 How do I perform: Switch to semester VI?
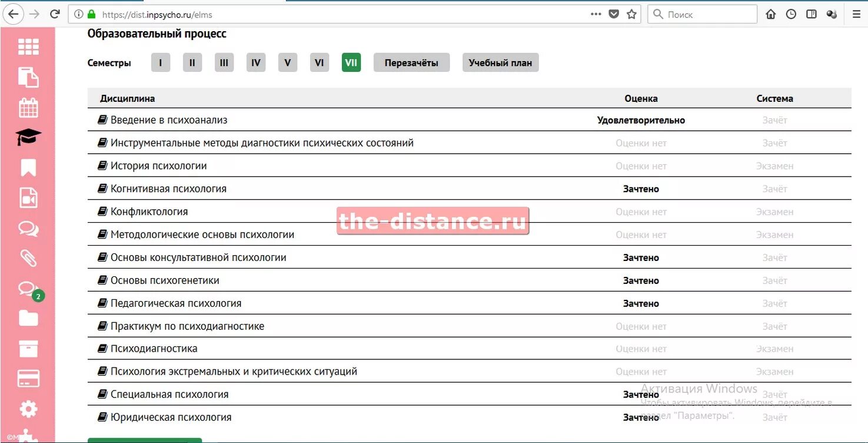(320, 62)
